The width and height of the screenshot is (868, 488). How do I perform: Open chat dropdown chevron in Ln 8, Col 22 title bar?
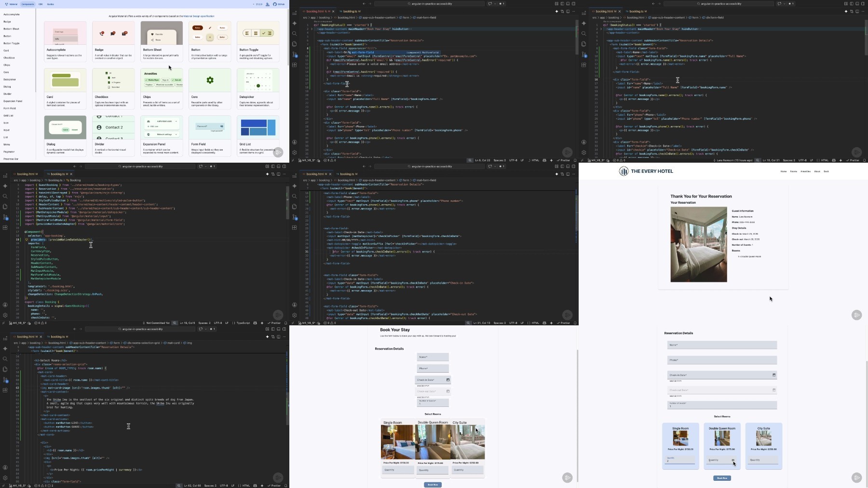click(495, 4)
